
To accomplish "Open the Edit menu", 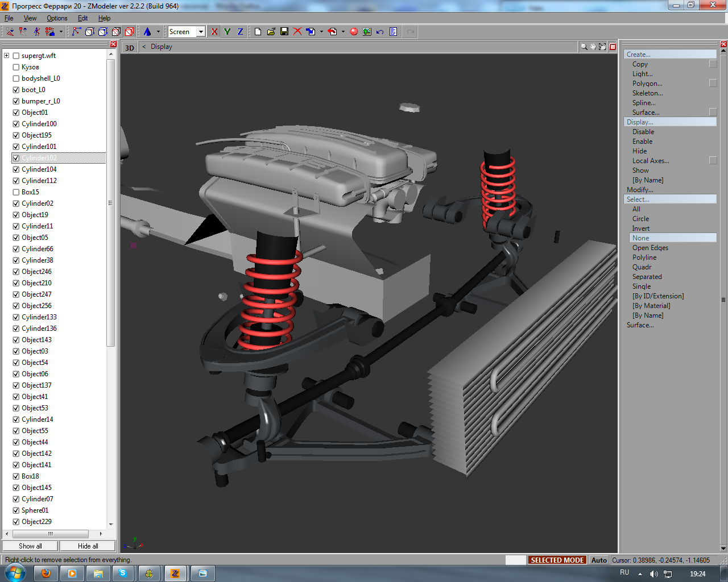I will point(82,18).
